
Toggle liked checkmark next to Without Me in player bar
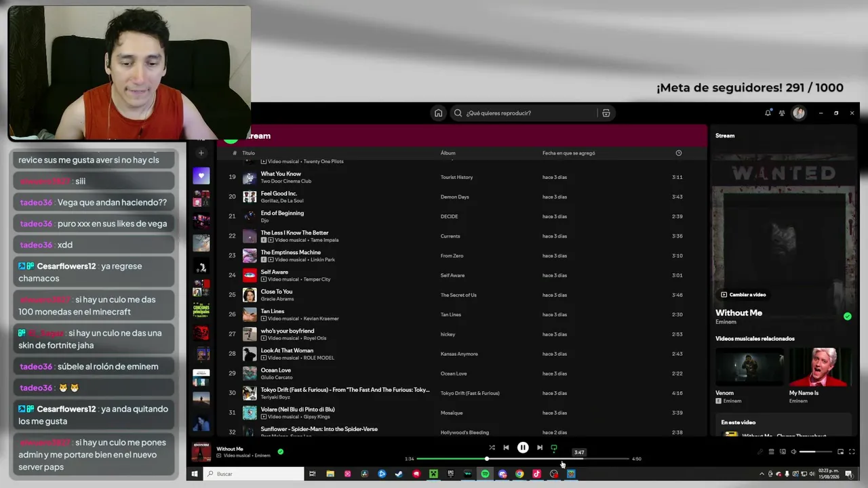click(281, 451)
